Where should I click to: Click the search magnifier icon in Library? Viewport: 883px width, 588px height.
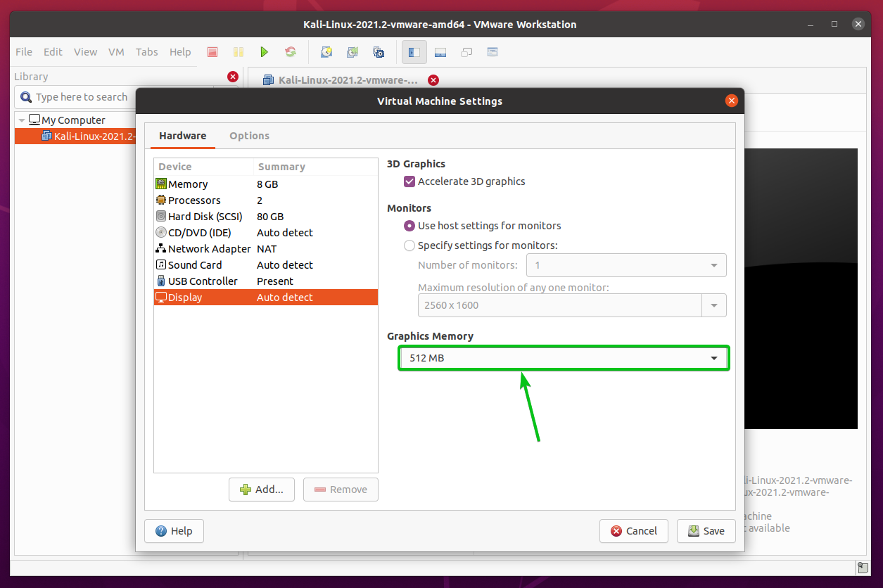tap(26, 96)
